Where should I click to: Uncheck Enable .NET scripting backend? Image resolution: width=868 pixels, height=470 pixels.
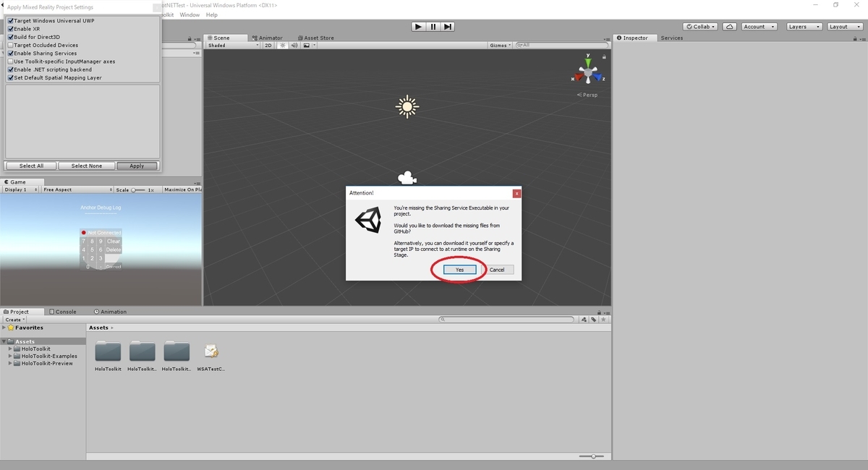click(x=11, y=69)
